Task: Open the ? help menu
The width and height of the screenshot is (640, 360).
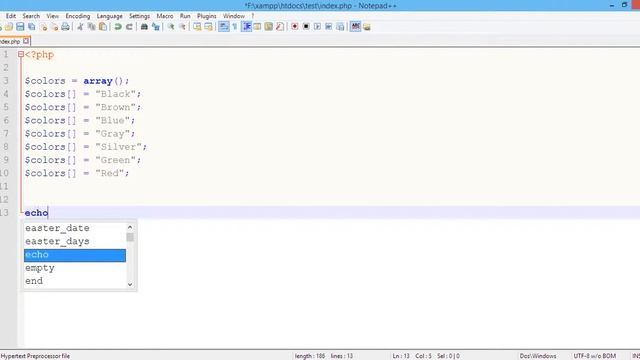Action: (253, 16)
